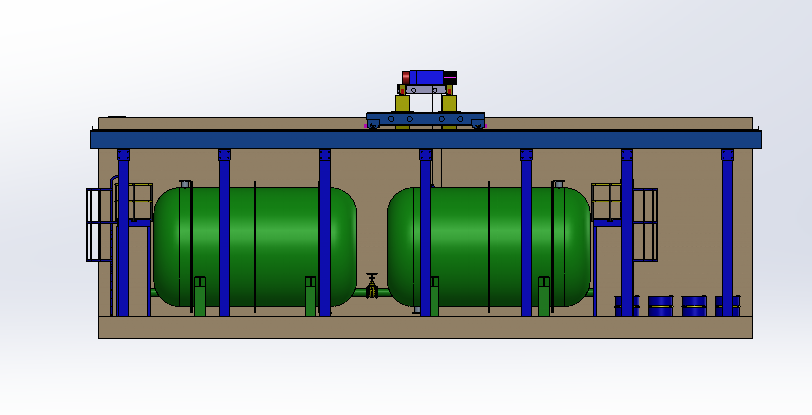Select the tan concrete floor slab
The width and height of the screenshot is (812, 415).
tap(425, 327)
